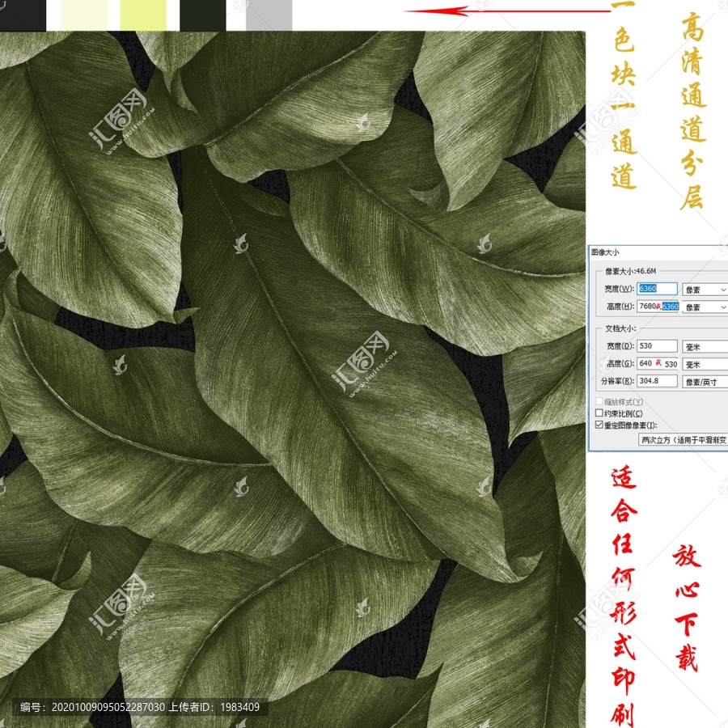The width and height of the screenshot is (728, 728).
Task: Uncheck the 重定图像像素(I) checkbox
Action: pos(599,425)
